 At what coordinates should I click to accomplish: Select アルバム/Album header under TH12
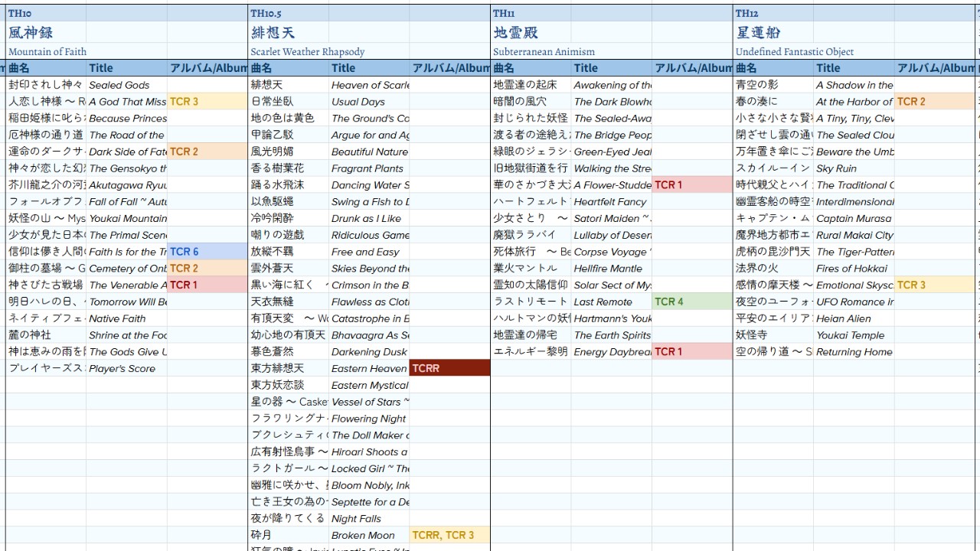(x=936, y=68)
